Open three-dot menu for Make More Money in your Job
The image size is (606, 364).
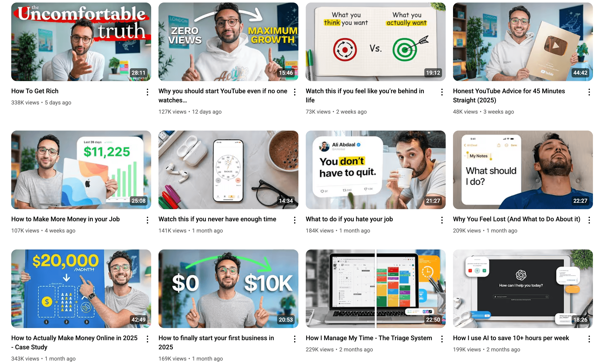click(x=147, y=220)
